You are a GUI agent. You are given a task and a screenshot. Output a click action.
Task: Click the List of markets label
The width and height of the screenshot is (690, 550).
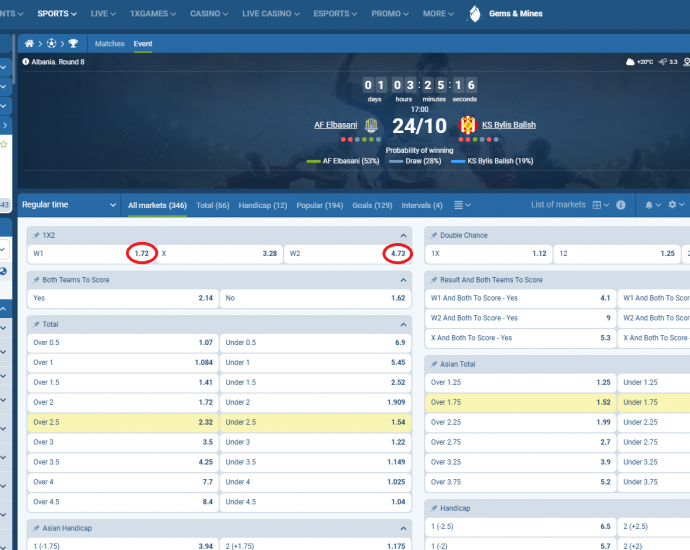(558, 205)
